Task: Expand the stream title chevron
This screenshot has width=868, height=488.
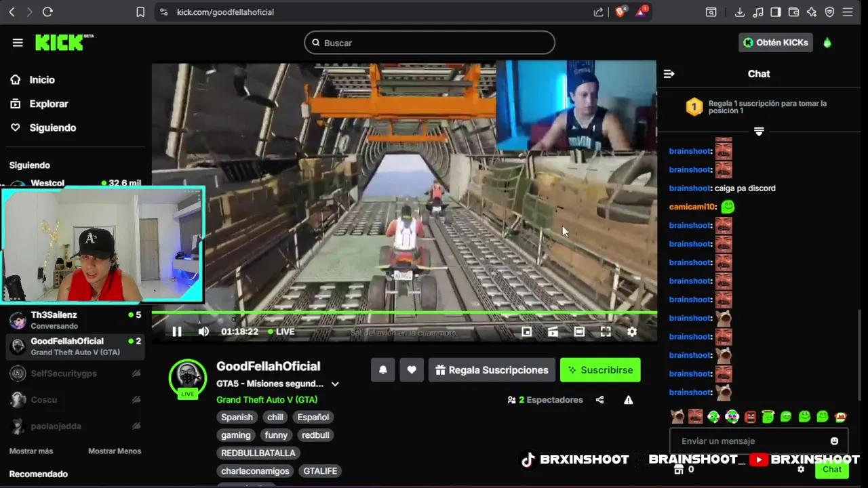Action: coord(335,384)
